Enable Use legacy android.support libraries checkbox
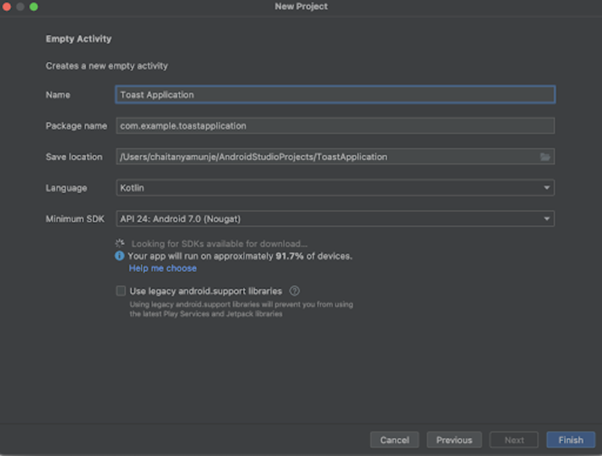This screenshot has width=602, height=457. tap(121, 291)
